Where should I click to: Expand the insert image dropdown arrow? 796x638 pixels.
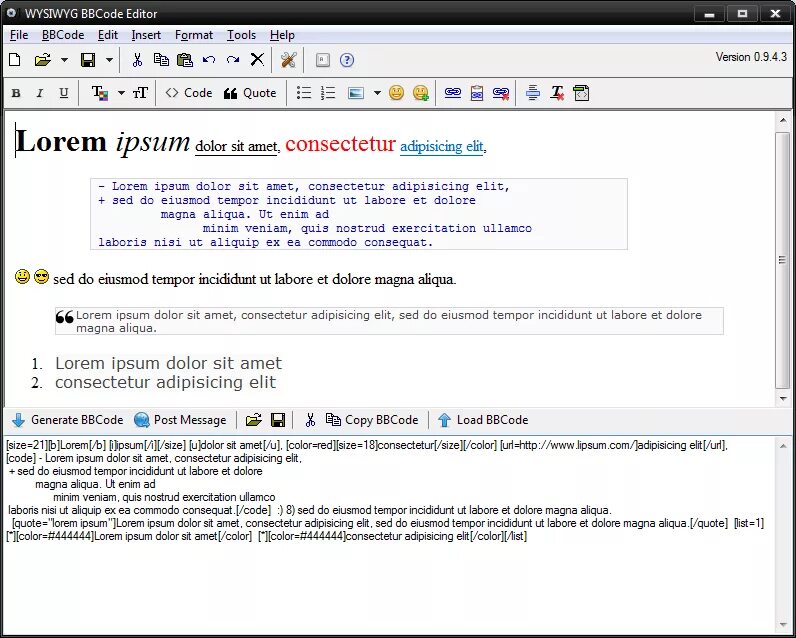377,93
